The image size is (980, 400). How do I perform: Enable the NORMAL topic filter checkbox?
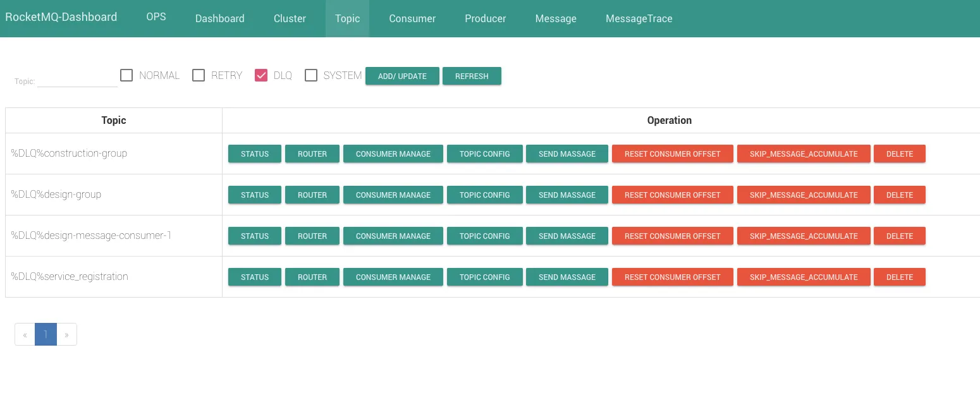click(x=126, y=76)
